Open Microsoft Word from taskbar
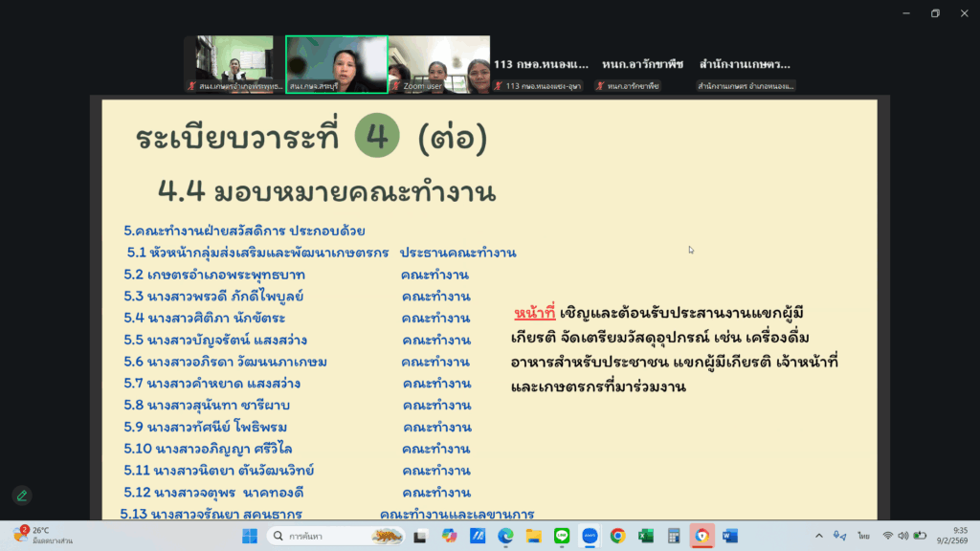 pos(730,536)
